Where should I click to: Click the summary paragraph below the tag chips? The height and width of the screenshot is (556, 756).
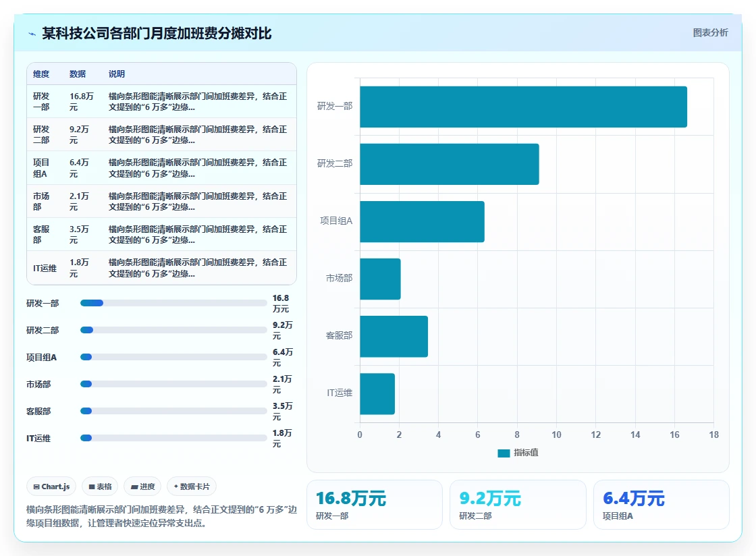(x=161, y=516)
